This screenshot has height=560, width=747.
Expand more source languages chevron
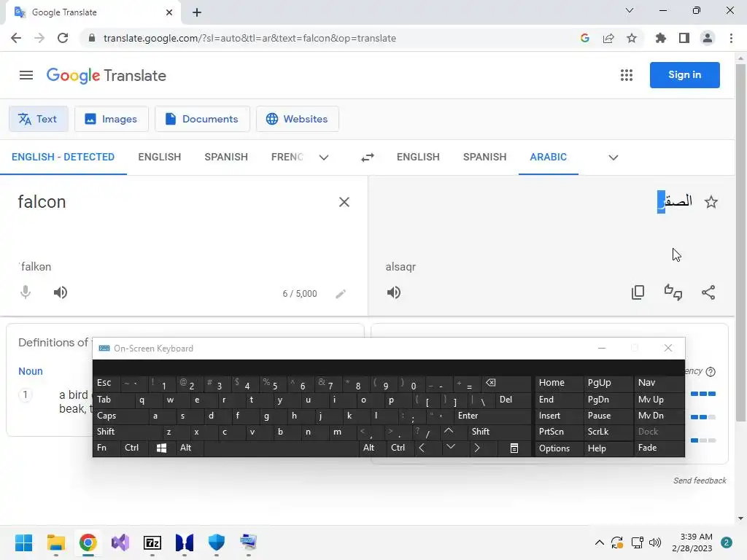click(x=324, y=157)
